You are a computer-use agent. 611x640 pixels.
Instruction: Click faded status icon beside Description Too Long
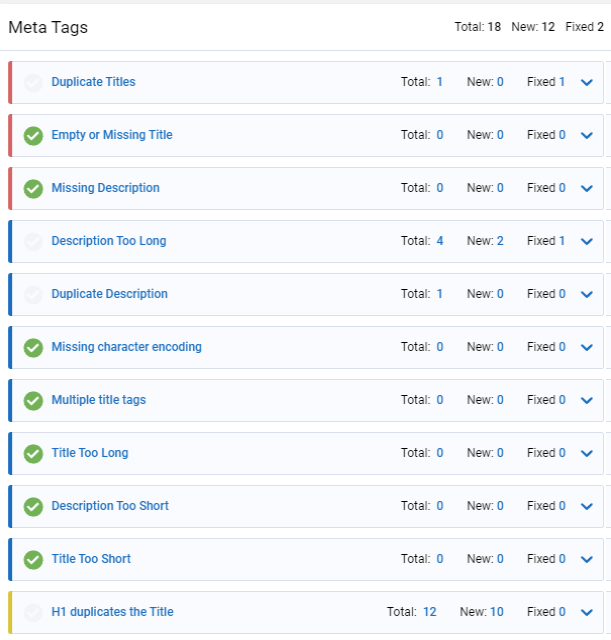pyautogui.click(x=33, y=242)
